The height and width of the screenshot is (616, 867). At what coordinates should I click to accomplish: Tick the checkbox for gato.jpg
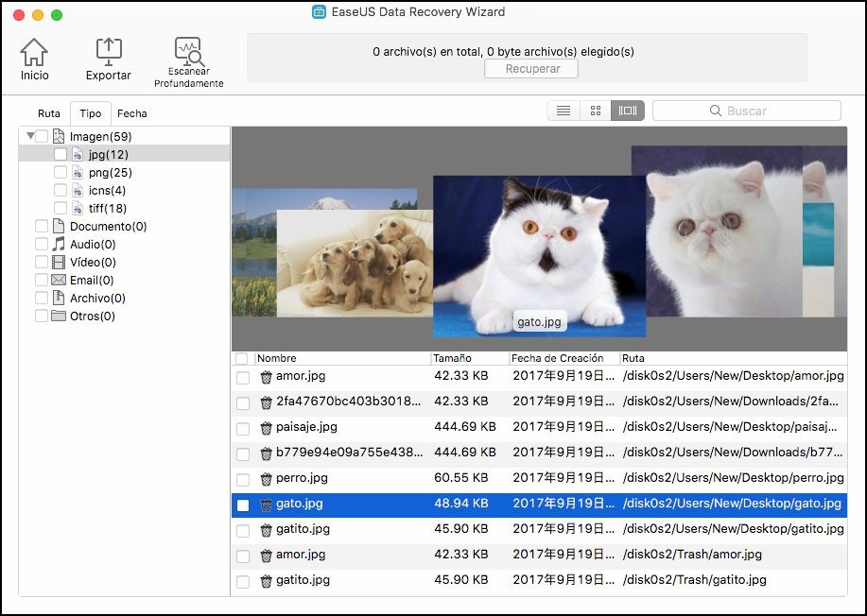click(x=243, y=505)
